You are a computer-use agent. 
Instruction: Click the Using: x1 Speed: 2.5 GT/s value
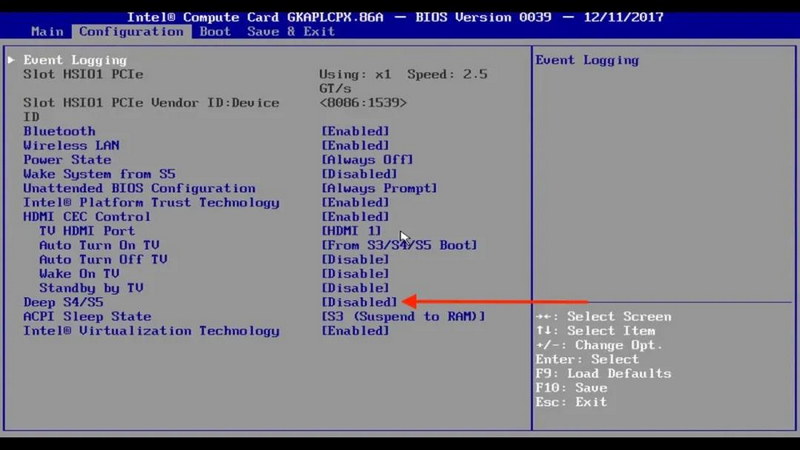click(403, 81)
